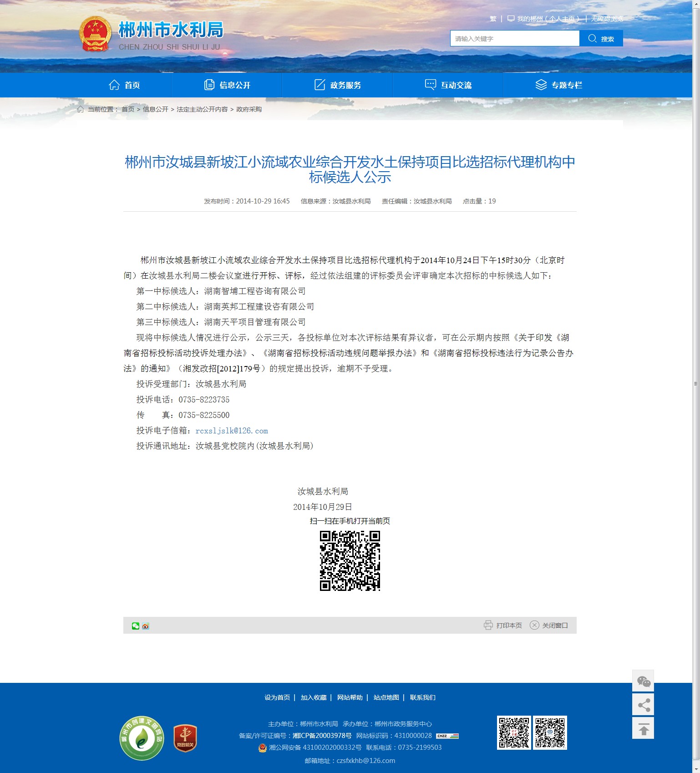Click the WeChat share icon below article
This screenshot has height=773, width=700.
click(135, 626)
